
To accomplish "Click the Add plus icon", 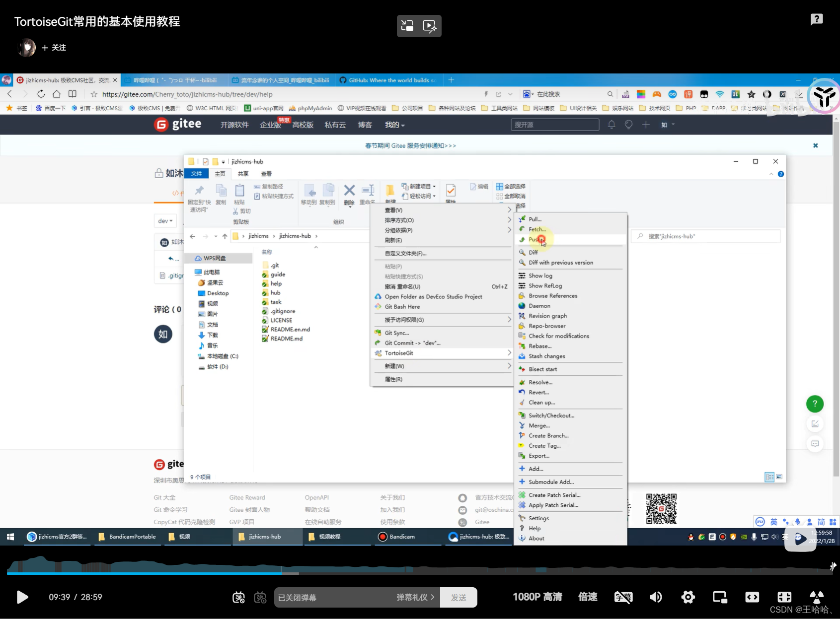I will (x=522, y=469).
